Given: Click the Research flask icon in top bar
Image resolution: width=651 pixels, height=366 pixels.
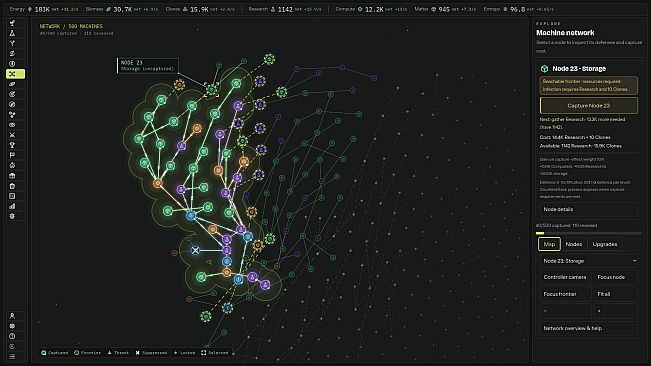Looking at the screenshot, I should [x=273, y=9].
